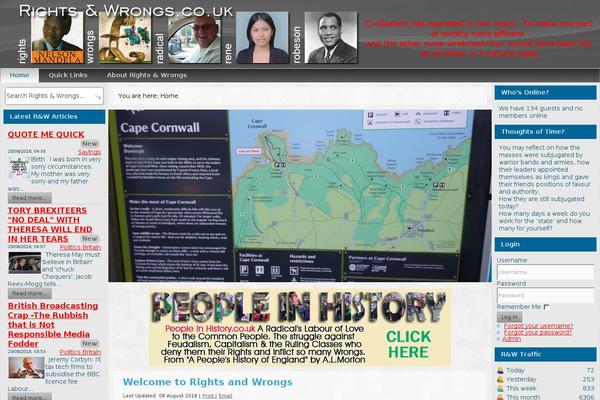Click the Birth quote article thumbnail
Viewport: 600px width, 400px height.
(18, 167)
